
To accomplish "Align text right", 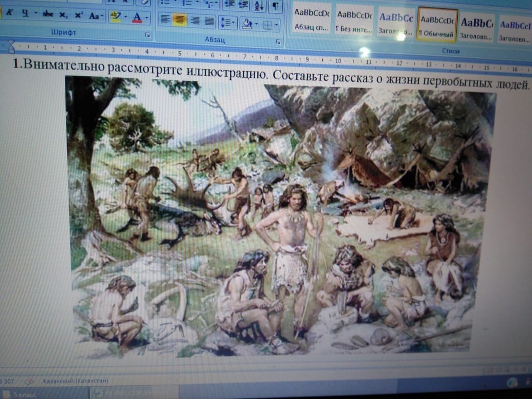I will pyautogui.click(x=195, y=20).
